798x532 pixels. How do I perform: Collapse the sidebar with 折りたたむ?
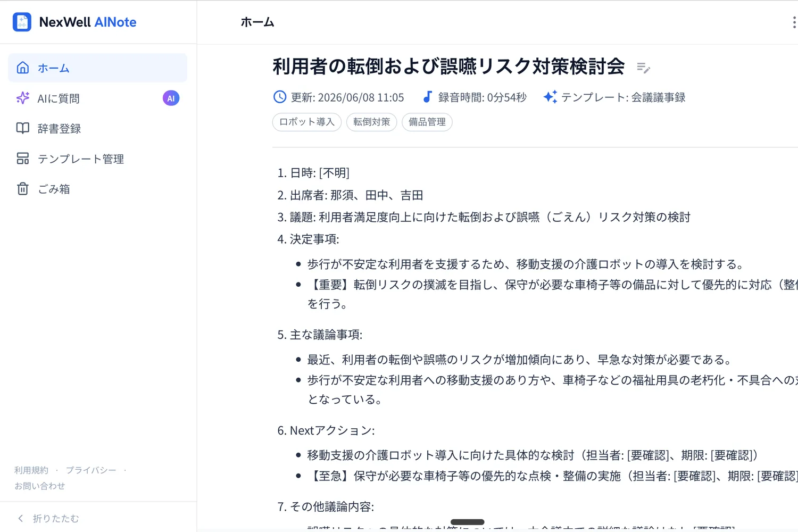pyautogui.click(x=48, y=518)
